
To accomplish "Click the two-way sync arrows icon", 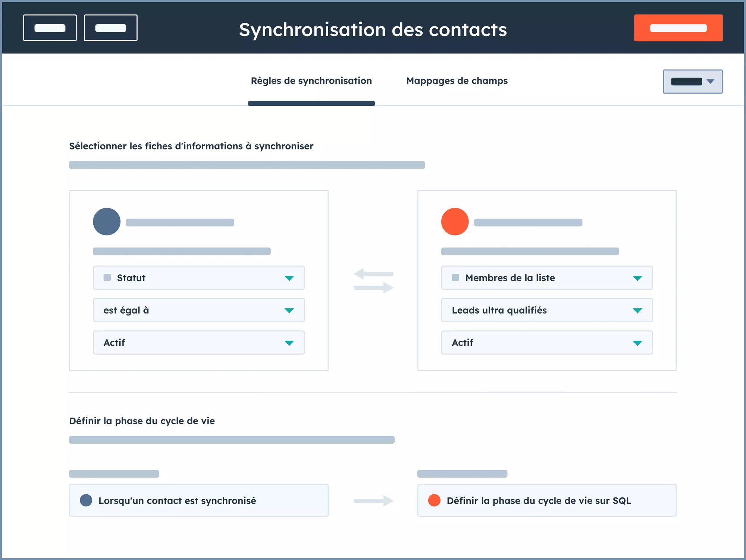I will 373,280.
